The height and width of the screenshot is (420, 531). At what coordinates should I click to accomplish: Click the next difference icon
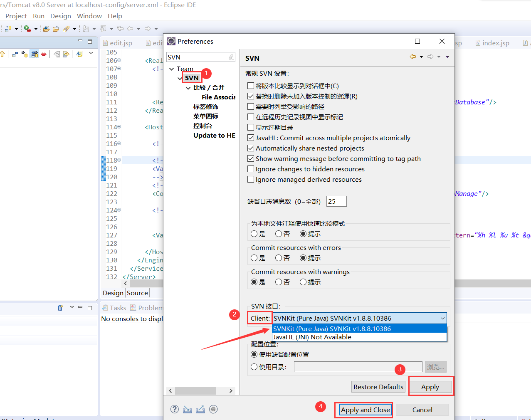click(x=66, y=54)
